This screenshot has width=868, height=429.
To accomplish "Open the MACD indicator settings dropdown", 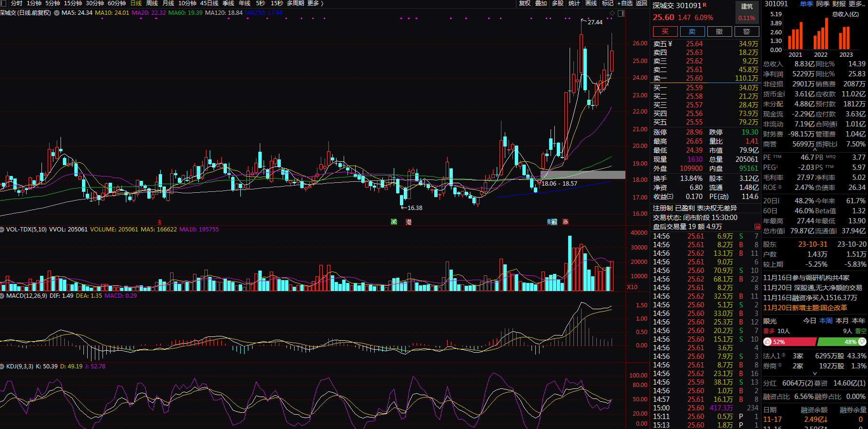I will (x=2, y=296).
